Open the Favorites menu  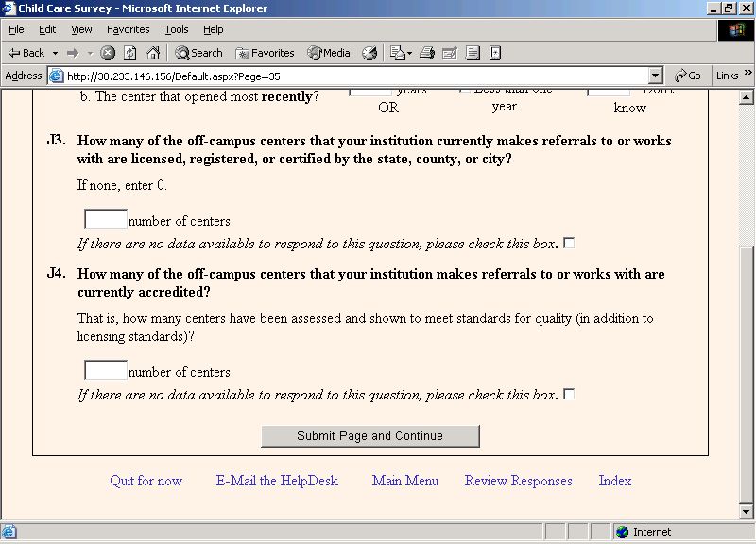[129, 29]
